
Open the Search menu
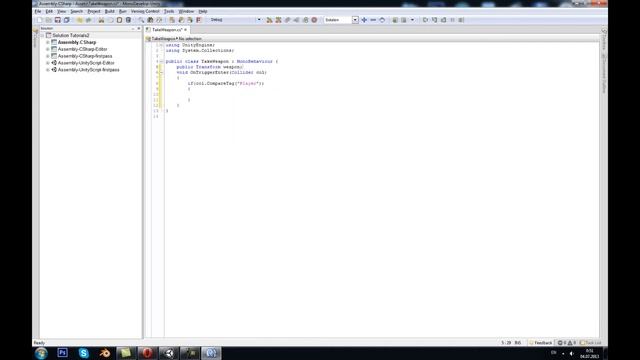click(76, 11)
